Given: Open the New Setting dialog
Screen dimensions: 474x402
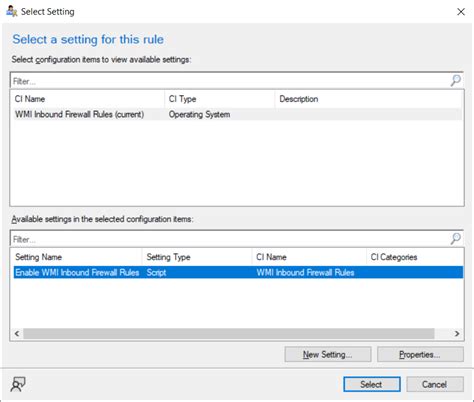Looking at the screenshot, I should pos(328,354).
